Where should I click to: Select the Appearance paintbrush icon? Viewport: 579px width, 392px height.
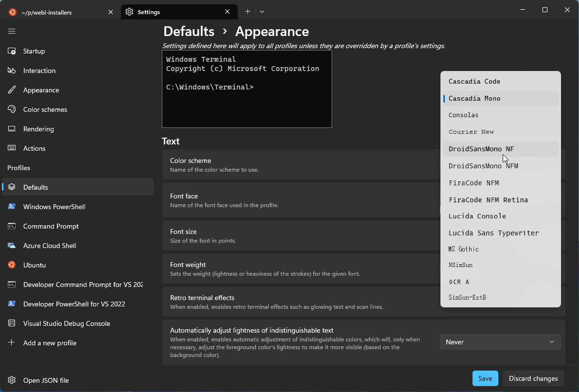pos(12,89)
